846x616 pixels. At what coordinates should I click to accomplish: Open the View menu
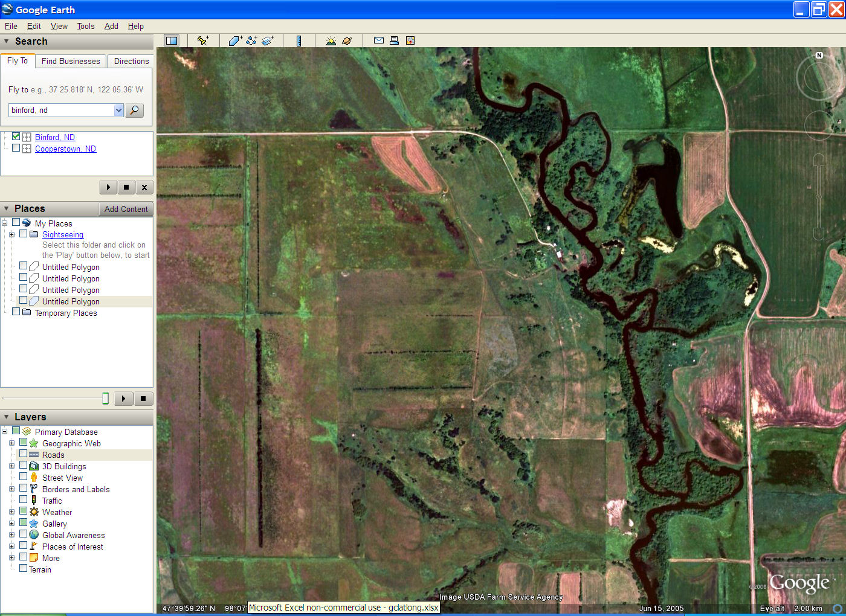click(x=59, y=26)
